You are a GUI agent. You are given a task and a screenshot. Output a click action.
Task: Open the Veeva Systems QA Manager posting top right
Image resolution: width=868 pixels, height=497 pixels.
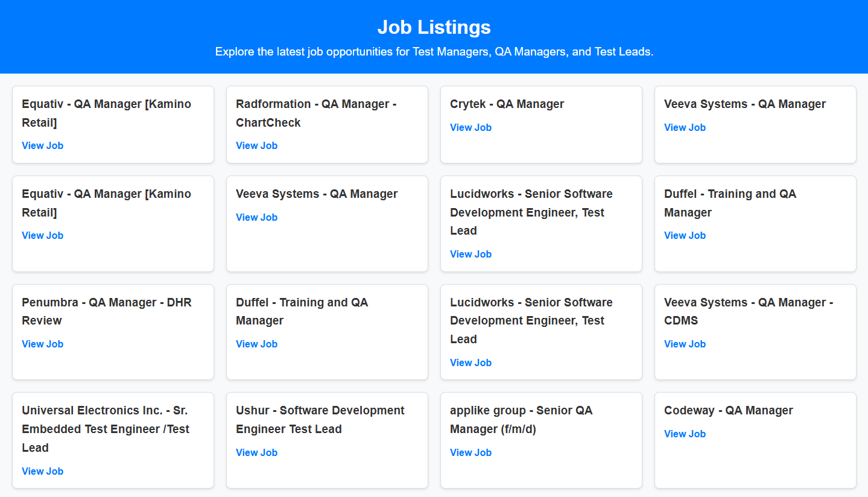[x=685, y=127]
